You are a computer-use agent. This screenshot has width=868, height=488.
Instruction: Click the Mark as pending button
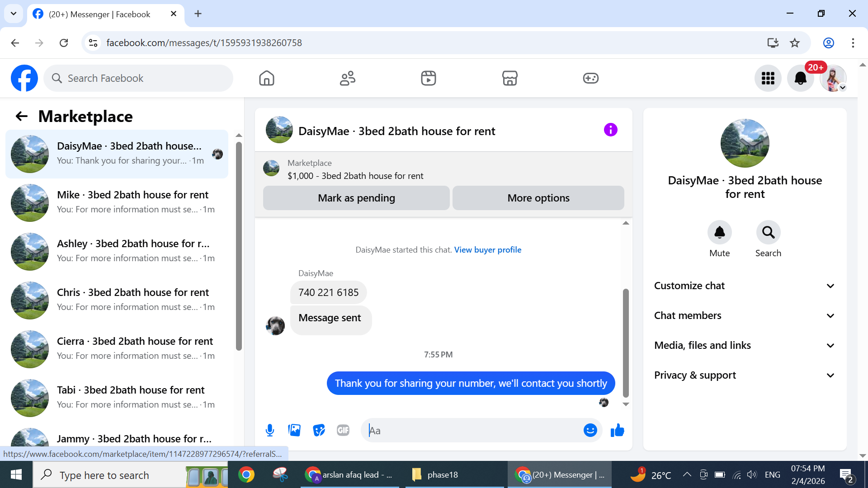pyautogui.click(x=356, y=198)
